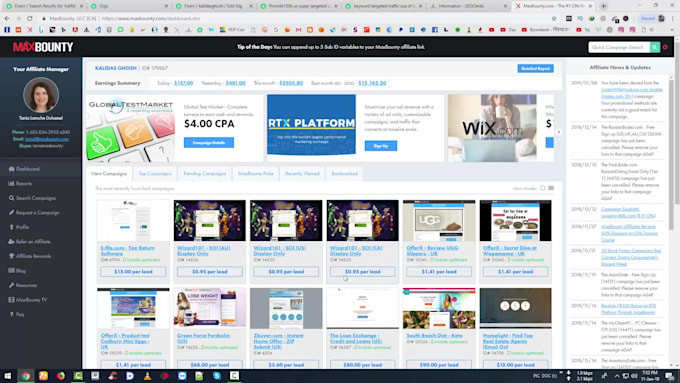
Task: Click the affiliate manager email link
Action: [x=47, y=139]
